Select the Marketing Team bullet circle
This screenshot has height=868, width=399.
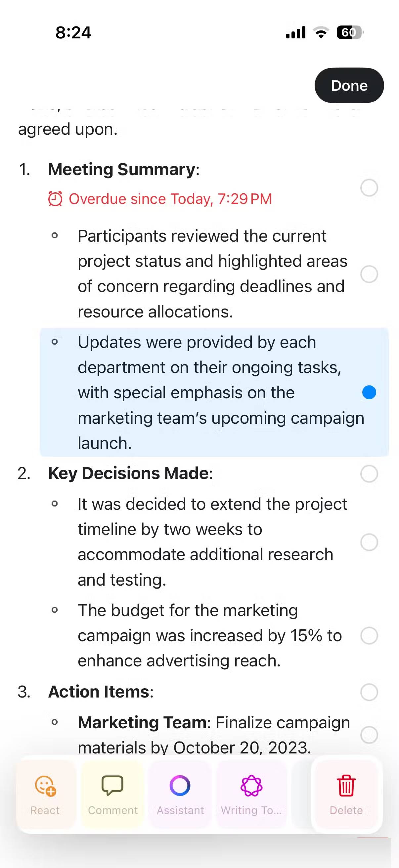point(369,735)
